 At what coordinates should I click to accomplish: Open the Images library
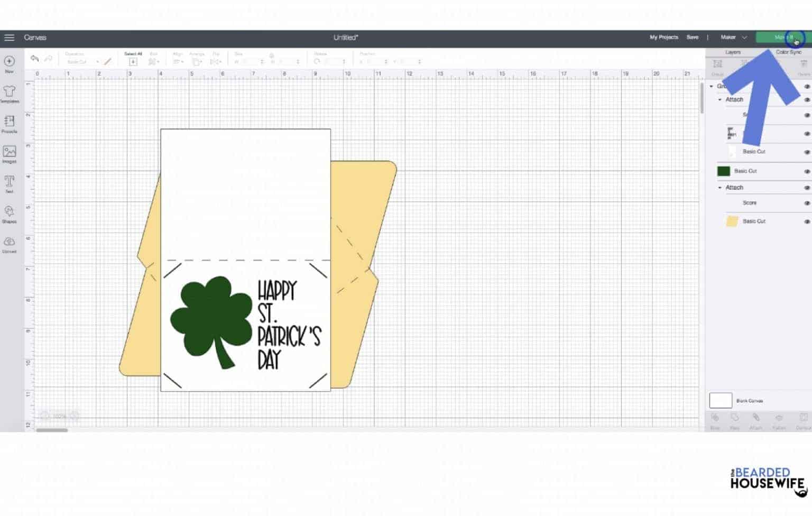[8, 154]
